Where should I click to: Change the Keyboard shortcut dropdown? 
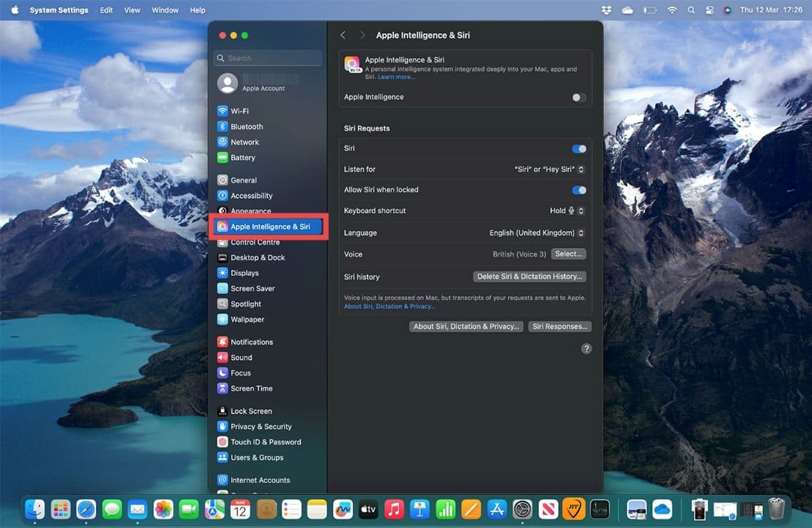click(x=567, y=210)
